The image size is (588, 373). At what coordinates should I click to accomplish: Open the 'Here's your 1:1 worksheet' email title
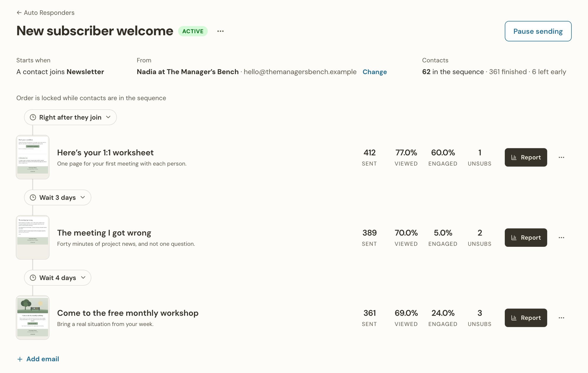coord(105,153)
